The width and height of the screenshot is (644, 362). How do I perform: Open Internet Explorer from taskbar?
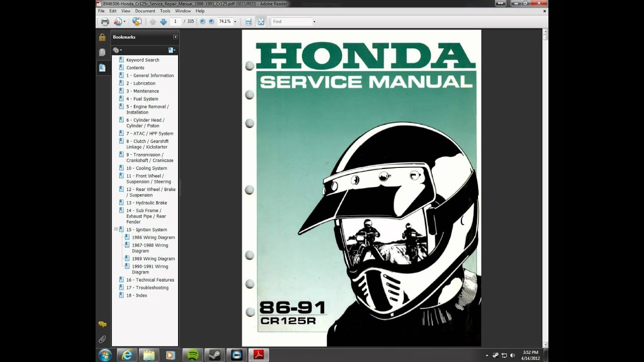point(127,355)
